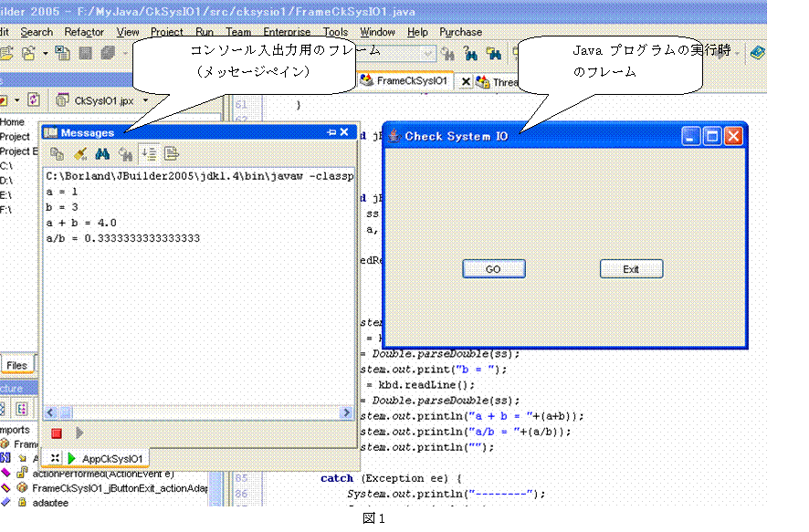Open the Refactor menu
809x532 pixels.
(84, 32)
